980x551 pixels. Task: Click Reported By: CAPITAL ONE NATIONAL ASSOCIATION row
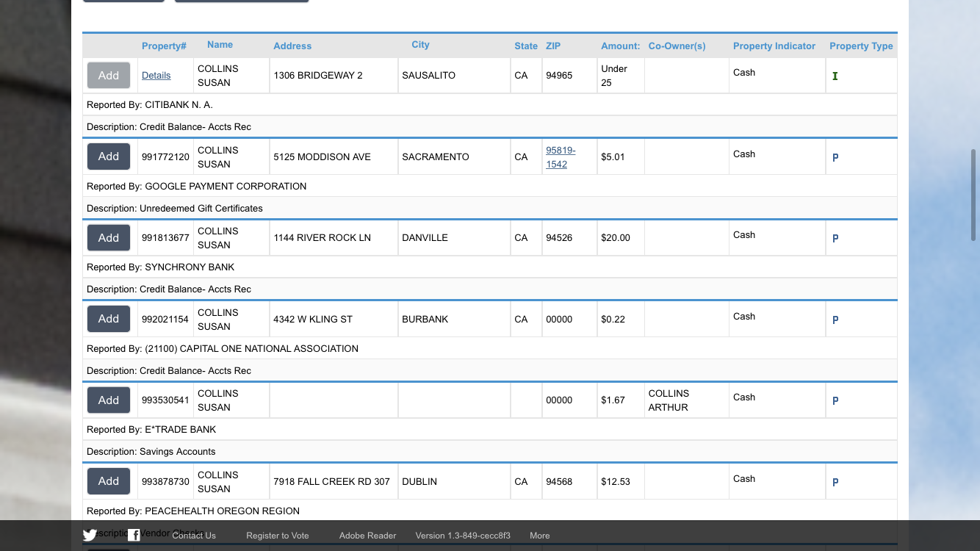coord(490,348)
